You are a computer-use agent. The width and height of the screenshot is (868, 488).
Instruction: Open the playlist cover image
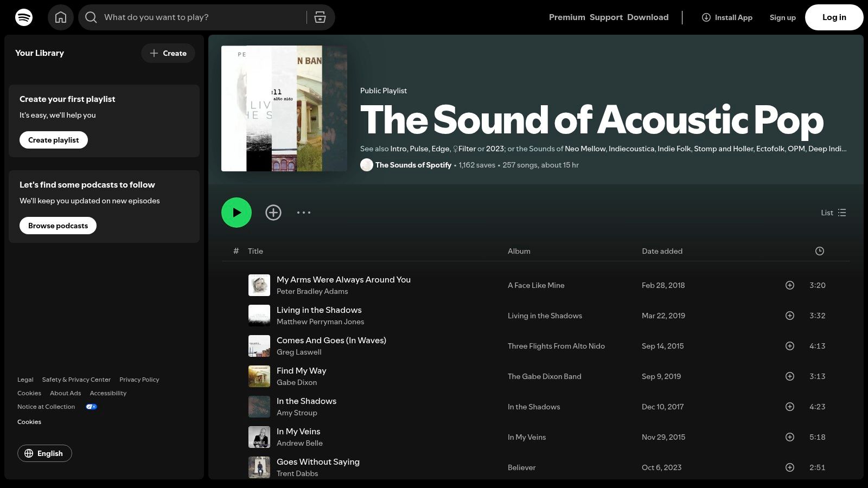click(x=284, y=108)
